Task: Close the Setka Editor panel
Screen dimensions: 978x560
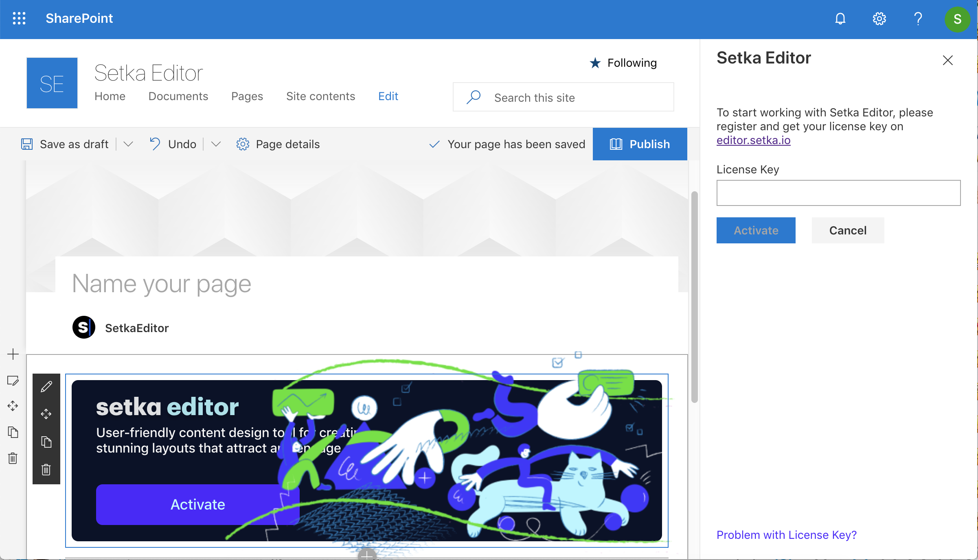Action: pos(948,60)
